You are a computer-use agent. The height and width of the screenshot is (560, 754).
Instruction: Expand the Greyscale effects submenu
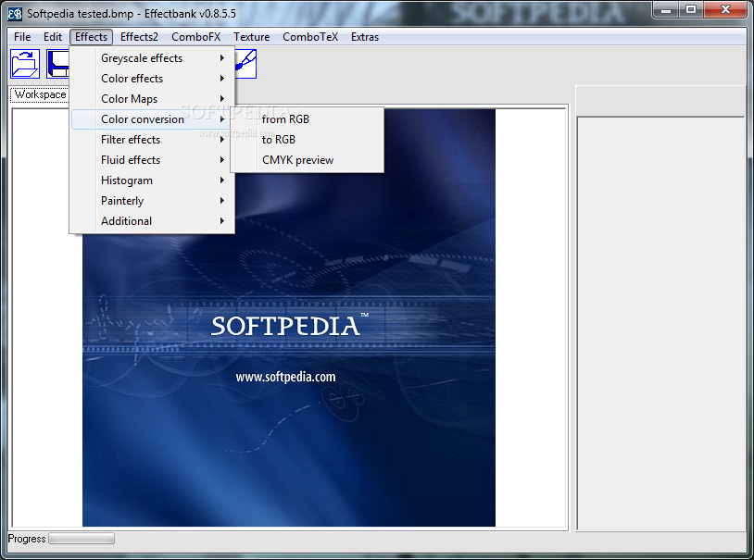[x=153, y=58]
